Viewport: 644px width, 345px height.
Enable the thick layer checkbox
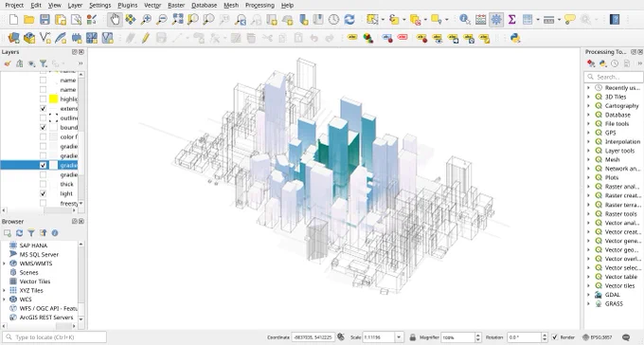(x=44, y=184)
